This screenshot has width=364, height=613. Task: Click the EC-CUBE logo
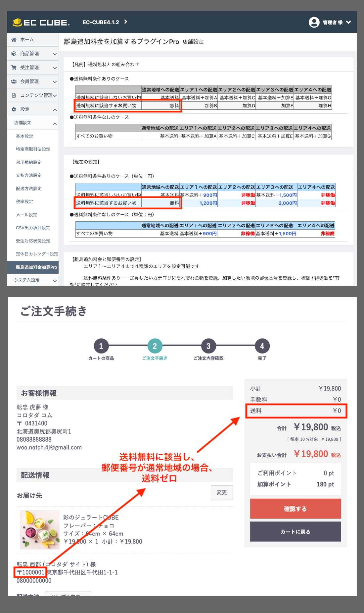tap(41, 22)
